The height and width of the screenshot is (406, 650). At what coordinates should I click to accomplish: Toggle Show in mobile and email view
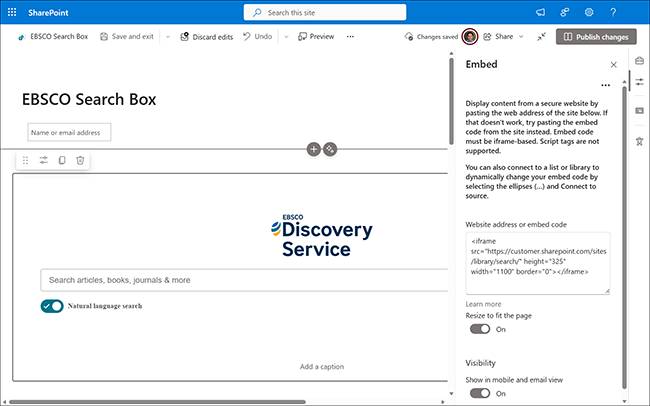[x=480, y=393]
